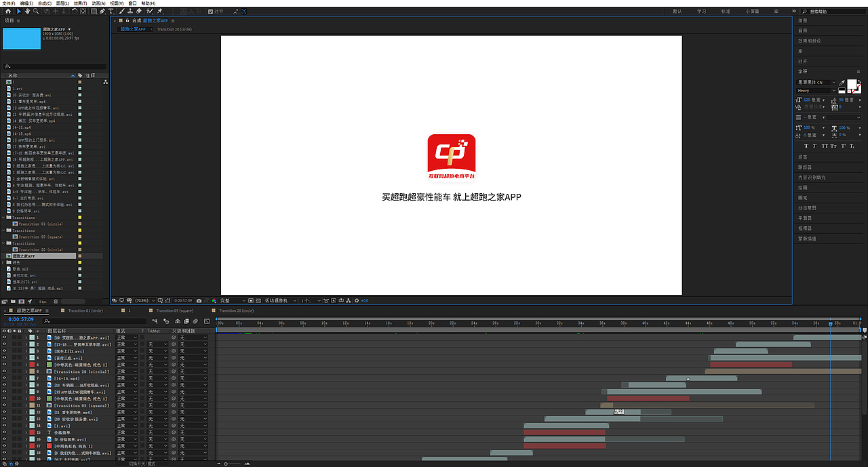Toggle eye icon for layer 3 送车上门3.avi
The image size is (868, 467).
[4, 351]
